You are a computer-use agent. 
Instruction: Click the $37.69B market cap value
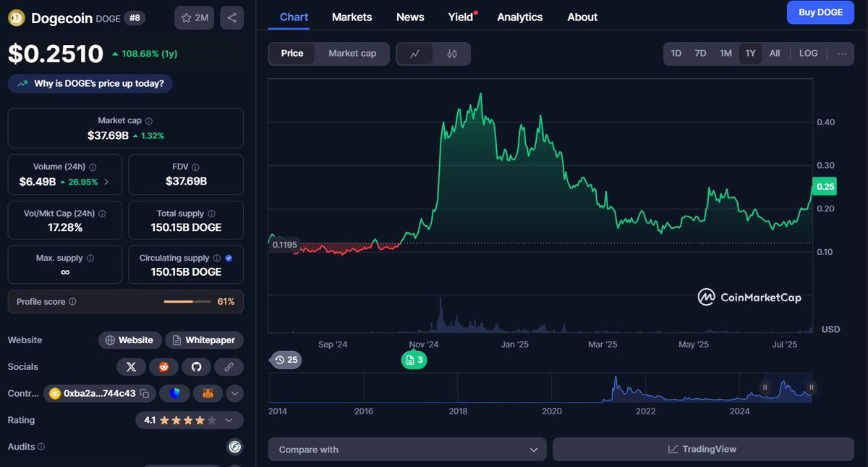(x=108, y=135)
